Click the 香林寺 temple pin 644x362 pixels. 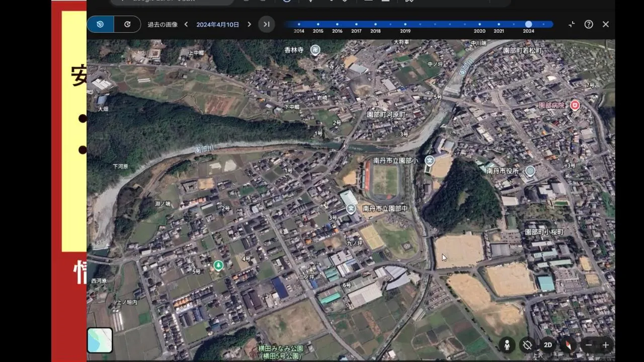tap(315, 50)
